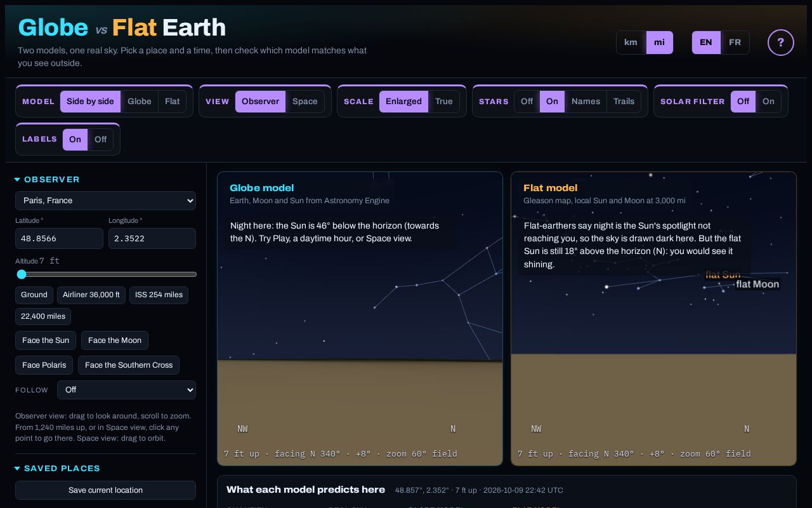Click the Latitude input field
The image size is (812, 508).
pos(59,239)
